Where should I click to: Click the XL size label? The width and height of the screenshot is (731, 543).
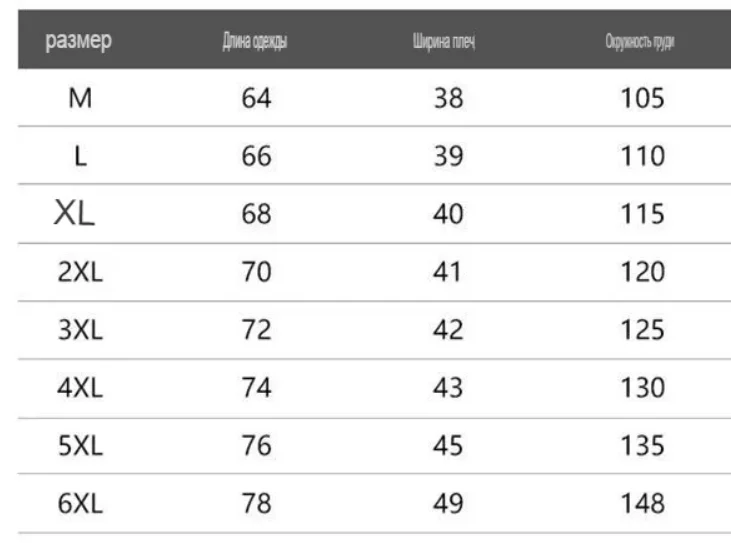(x=74, y=213)
